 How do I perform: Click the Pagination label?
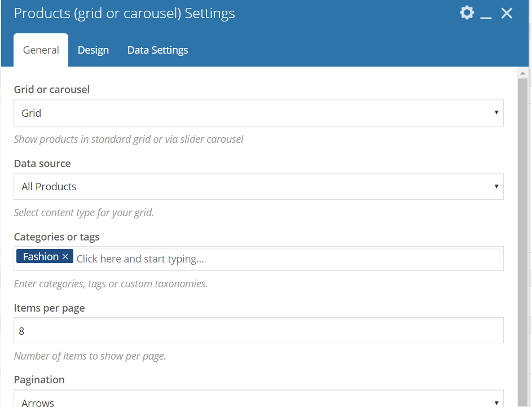(39, 380)
